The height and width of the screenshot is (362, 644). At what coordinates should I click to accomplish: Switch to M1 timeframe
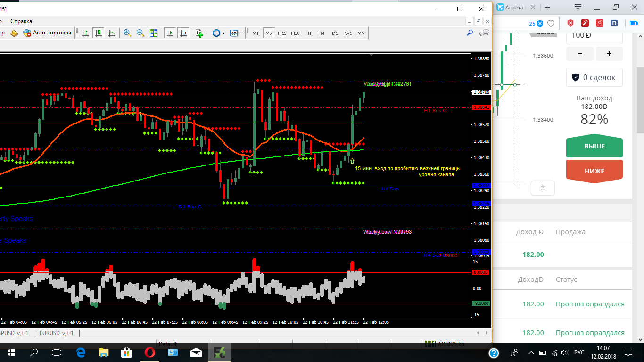pyautogui.click(x=256, y=33)
